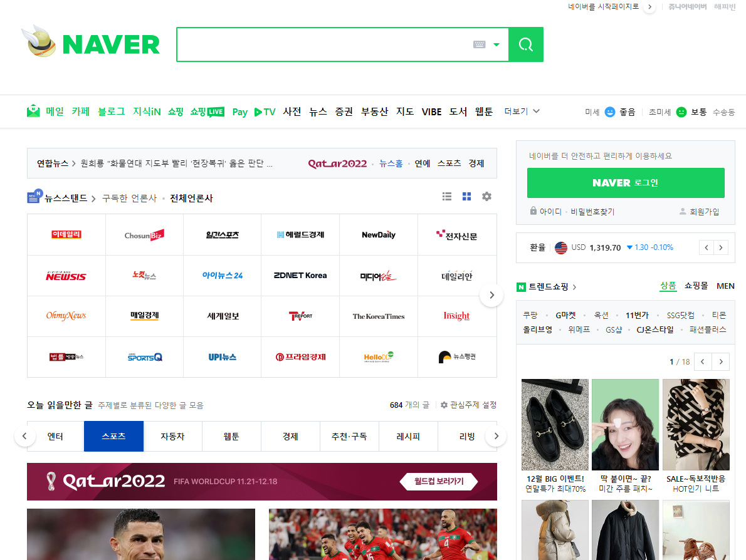746x560 pixels.
Task: Click the 월드컵 보러가기 button
Action: coord(439,481)
